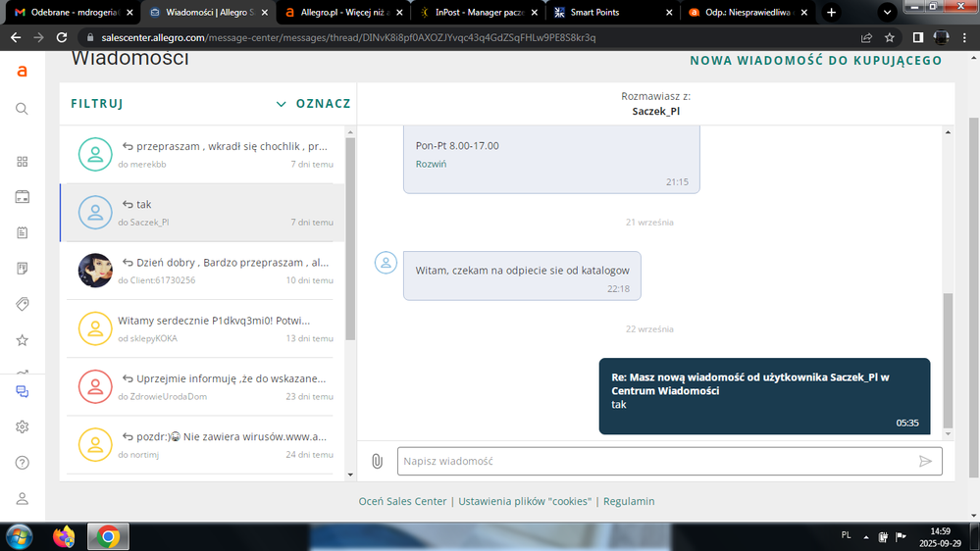Open settings gear in the Allegro sidebar
Image resolution: width=980 pixels, height=551 pixels.
pos(22,426)
